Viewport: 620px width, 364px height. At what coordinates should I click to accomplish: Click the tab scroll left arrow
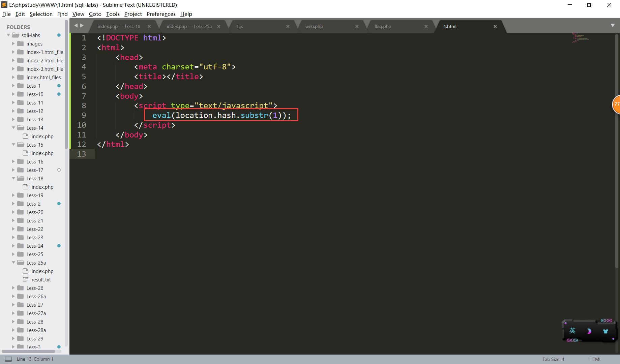[x=76, y=26]
